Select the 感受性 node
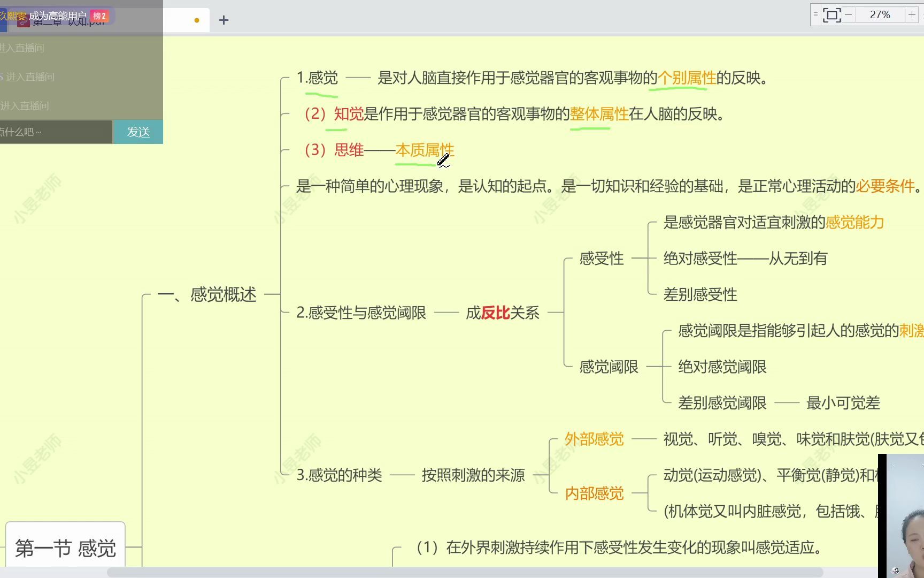The height and width of the screenshot is (578, 924). (x=602, y=258)
